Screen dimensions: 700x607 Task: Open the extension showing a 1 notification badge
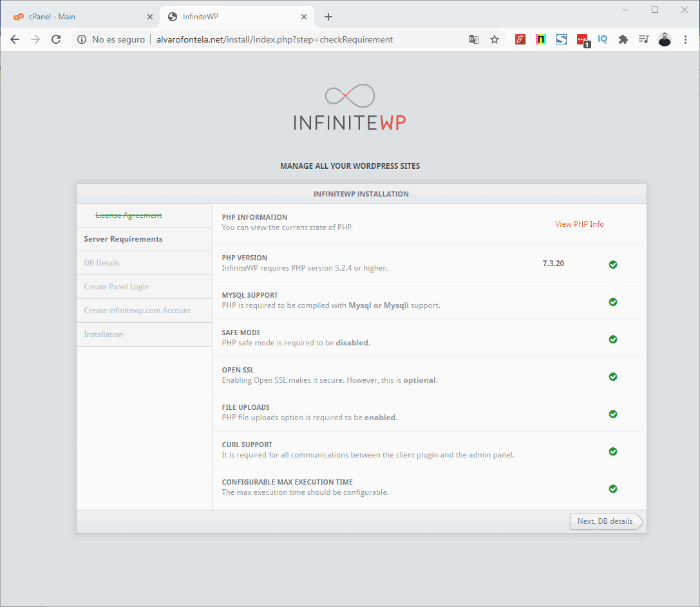582,39
